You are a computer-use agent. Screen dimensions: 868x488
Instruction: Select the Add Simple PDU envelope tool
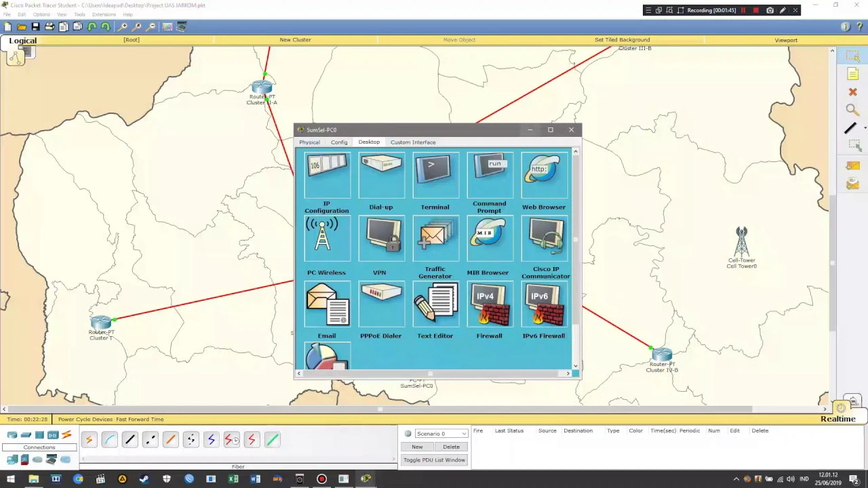coord(853,166)
